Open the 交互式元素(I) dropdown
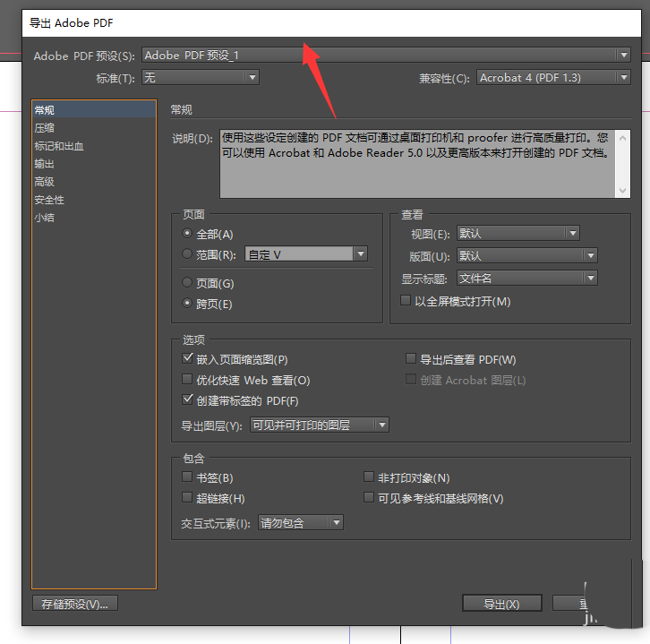Viewport: 650px width, 644px height. point(301,522)
